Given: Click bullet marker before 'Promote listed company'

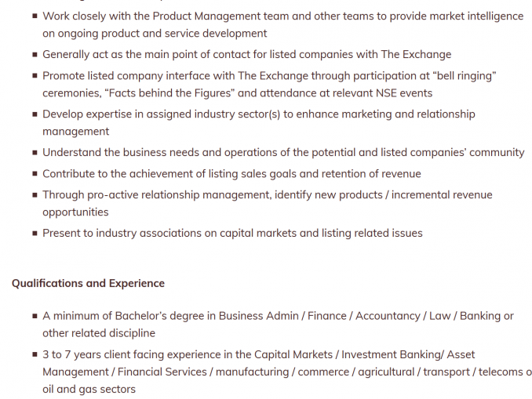Looking at the screenshot, I should tap(35, 75).
